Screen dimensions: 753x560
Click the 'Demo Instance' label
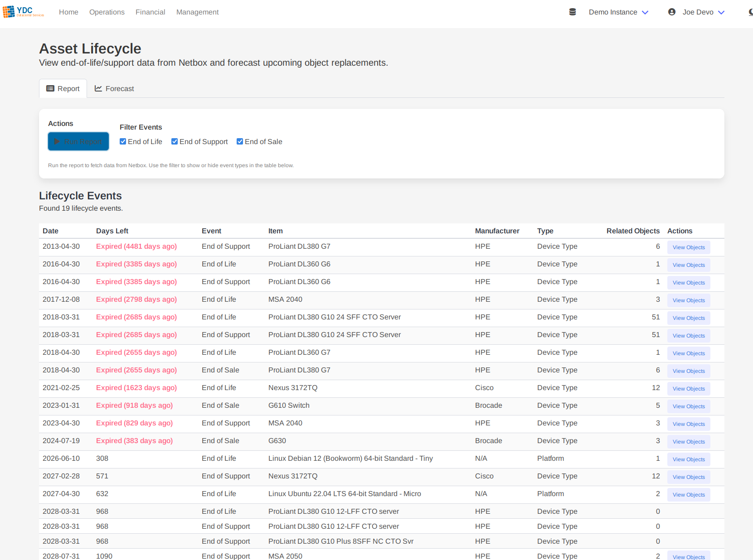(x=613, y=12)
